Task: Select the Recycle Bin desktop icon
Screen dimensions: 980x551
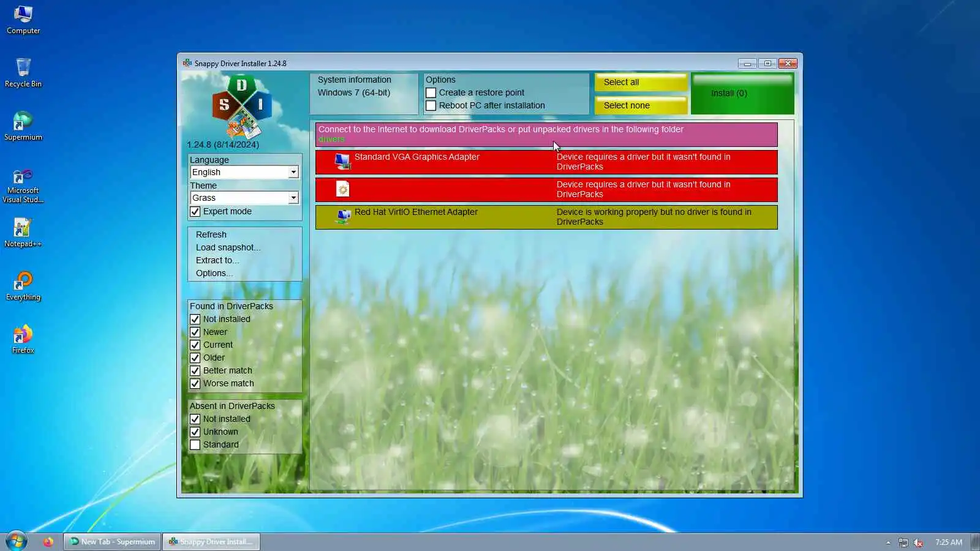Action: click(x=23, y=73)
